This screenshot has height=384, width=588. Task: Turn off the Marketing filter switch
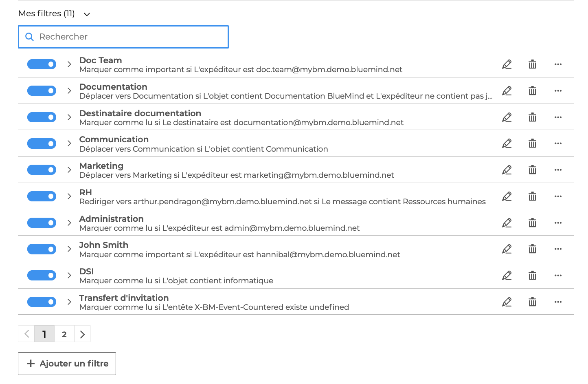pos(42,170)
